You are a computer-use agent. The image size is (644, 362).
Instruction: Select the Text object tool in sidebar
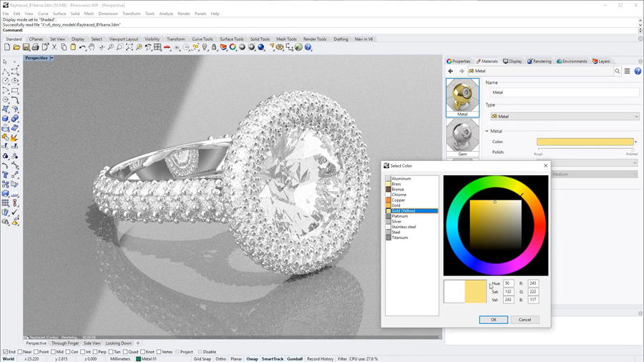pyautogui.click(x=6, y=175)
